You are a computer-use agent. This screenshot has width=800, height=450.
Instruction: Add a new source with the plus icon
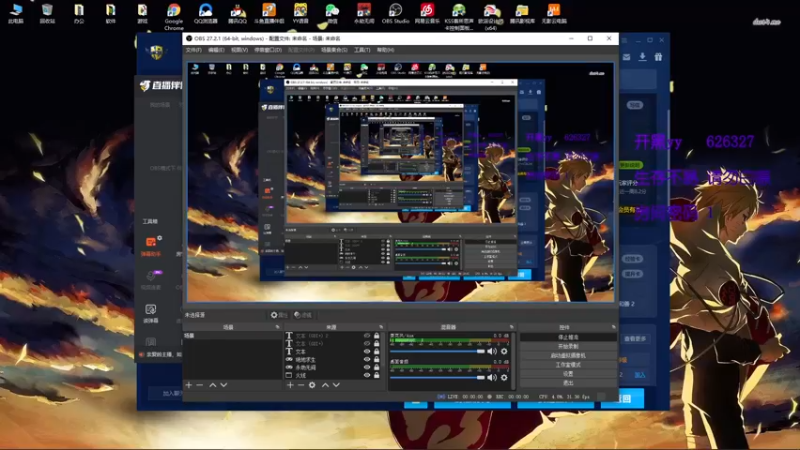pyautogui.click(x=290, y=385)
